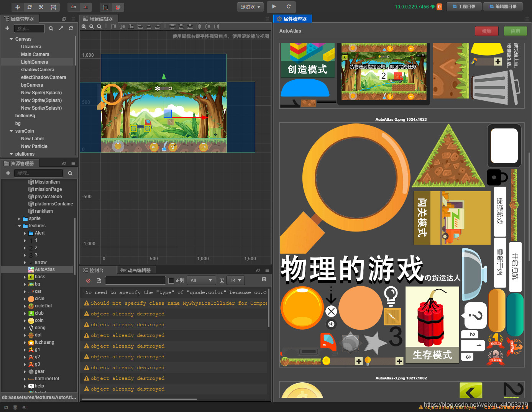The height and width of the screenshot is (412, 532).
Task: Click the zoom-in icon in scene editor toolbar
Action: (84, 26)
